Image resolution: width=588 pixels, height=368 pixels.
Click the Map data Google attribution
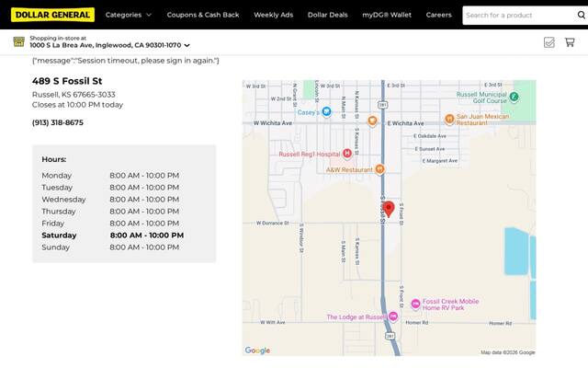click(508, 352)
